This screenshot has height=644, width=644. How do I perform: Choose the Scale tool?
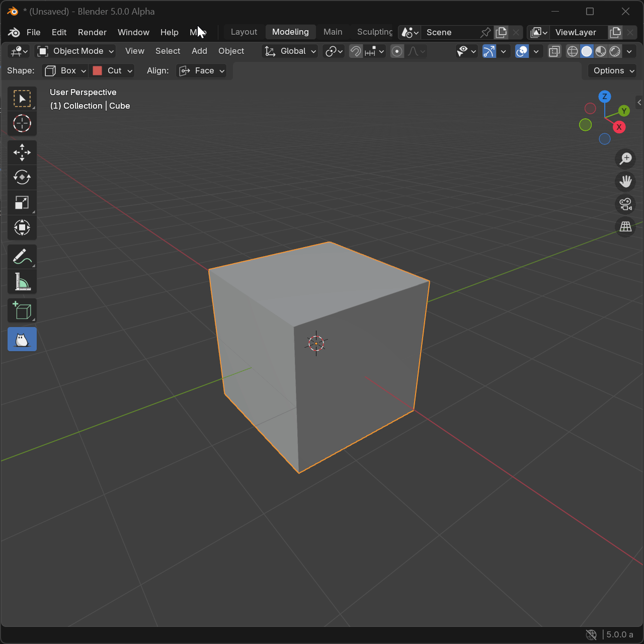click(22, 203)
